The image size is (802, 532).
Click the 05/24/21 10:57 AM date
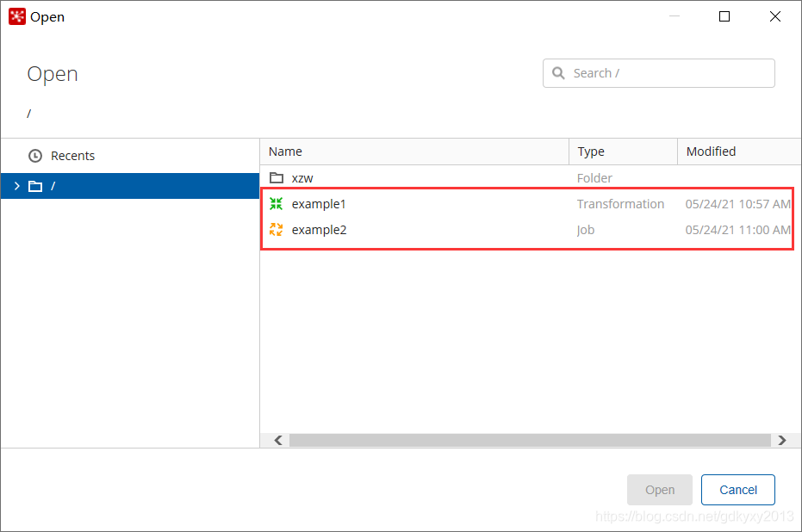coord(738,204)
